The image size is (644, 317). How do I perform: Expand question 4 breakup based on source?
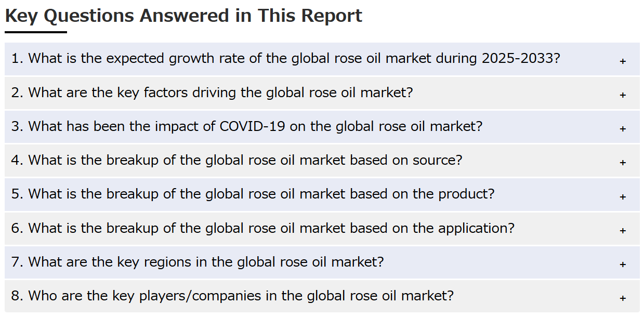(236, 160)
